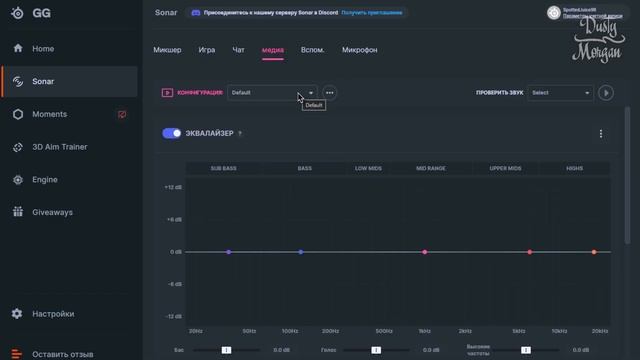Select the Sonar sidebar icon
640x360 pixels.
[x=18, y=81]
